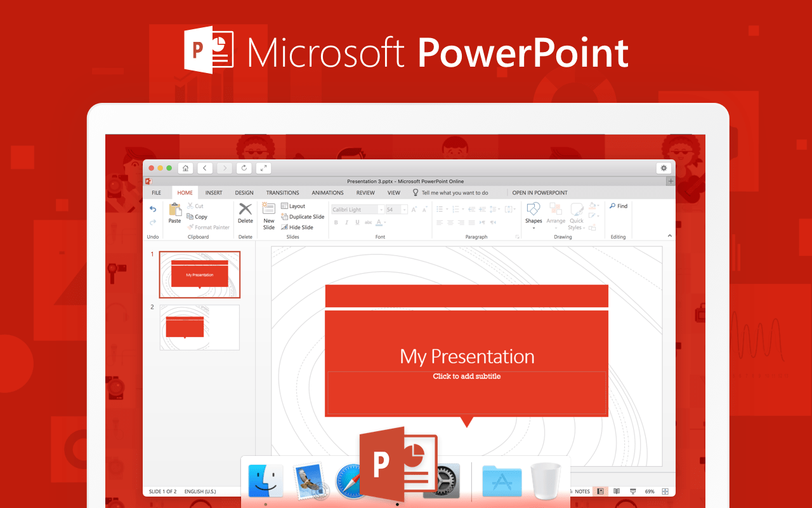
Task: Toggle Bold formatting
Action: (336, 222)
